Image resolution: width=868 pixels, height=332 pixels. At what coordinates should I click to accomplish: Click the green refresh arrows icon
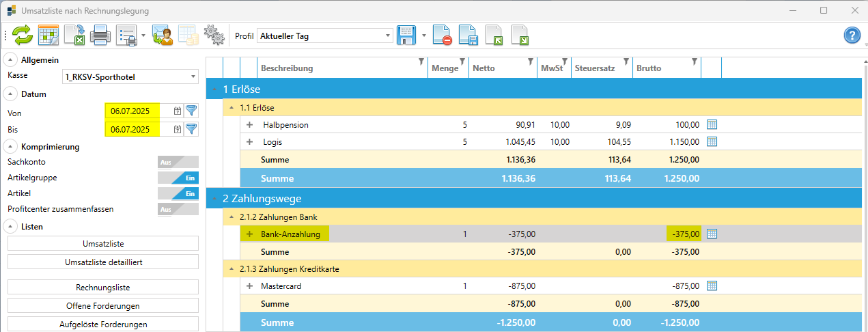23,36
